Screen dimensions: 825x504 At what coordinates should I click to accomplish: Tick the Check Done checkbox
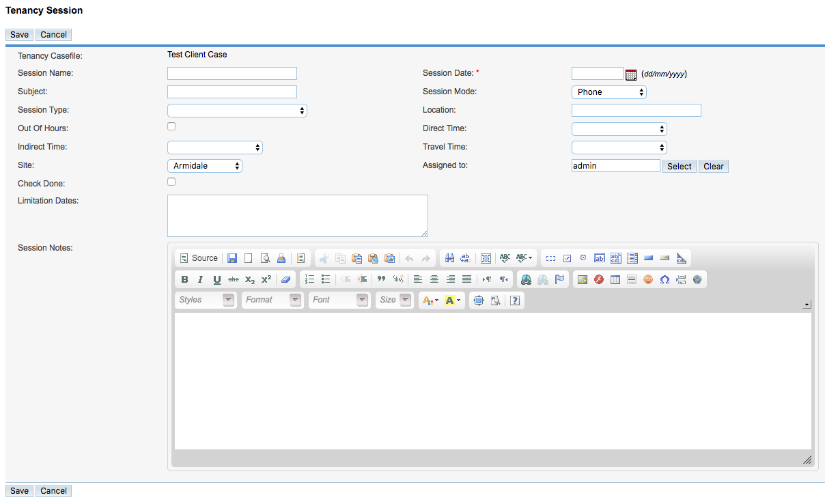click(x=171, y=182)
